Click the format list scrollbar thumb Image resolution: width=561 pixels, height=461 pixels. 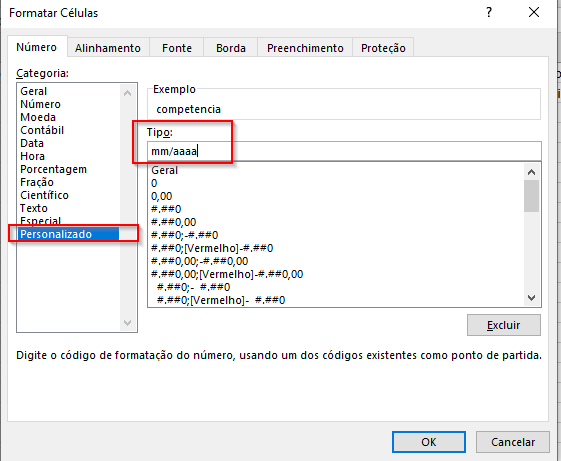point(532,196)
